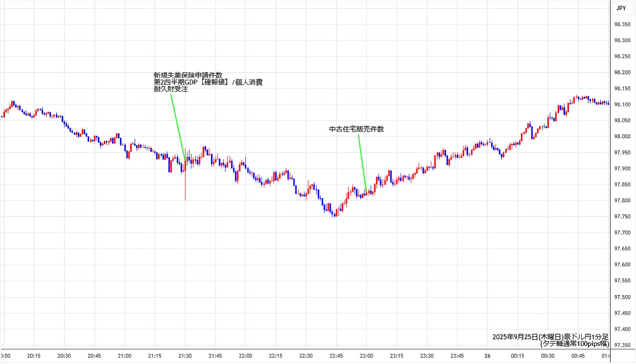Click the 98.100 price axis label

622,105
